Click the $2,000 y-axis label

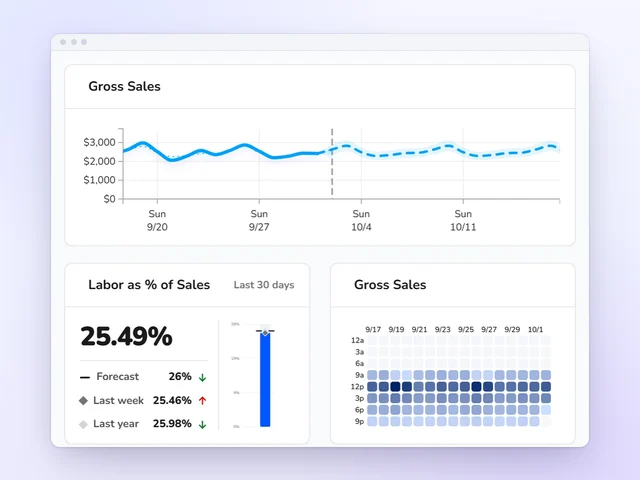coord(99,161)
